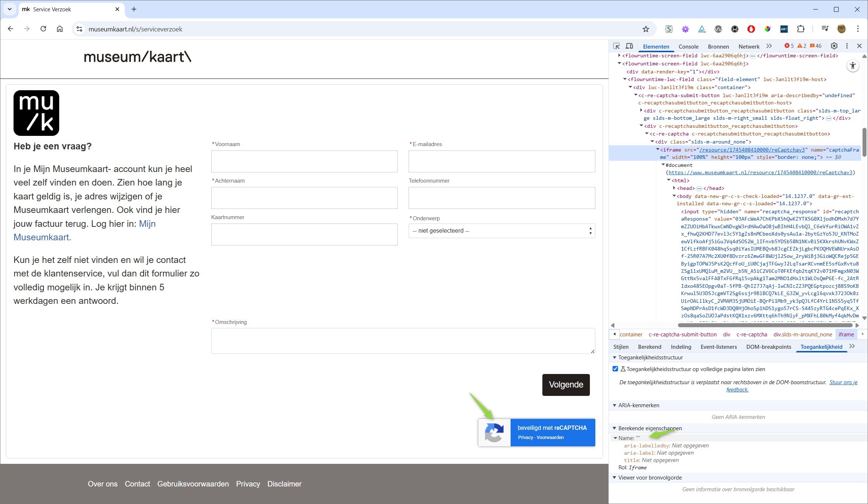
Task: Open the Mijn Museumkaart link
Action: [x=84, y=230]
